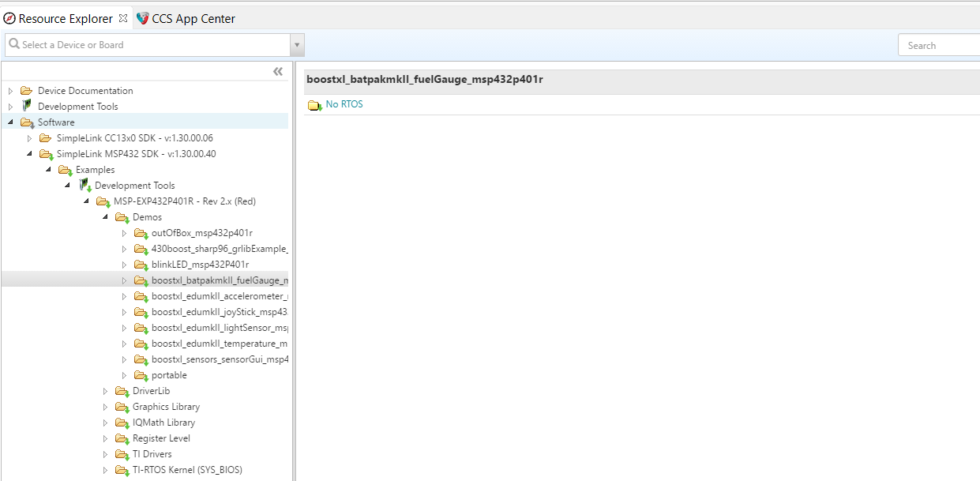
Task: Click the TI Drivers folder icon
Action: point(122,454)
